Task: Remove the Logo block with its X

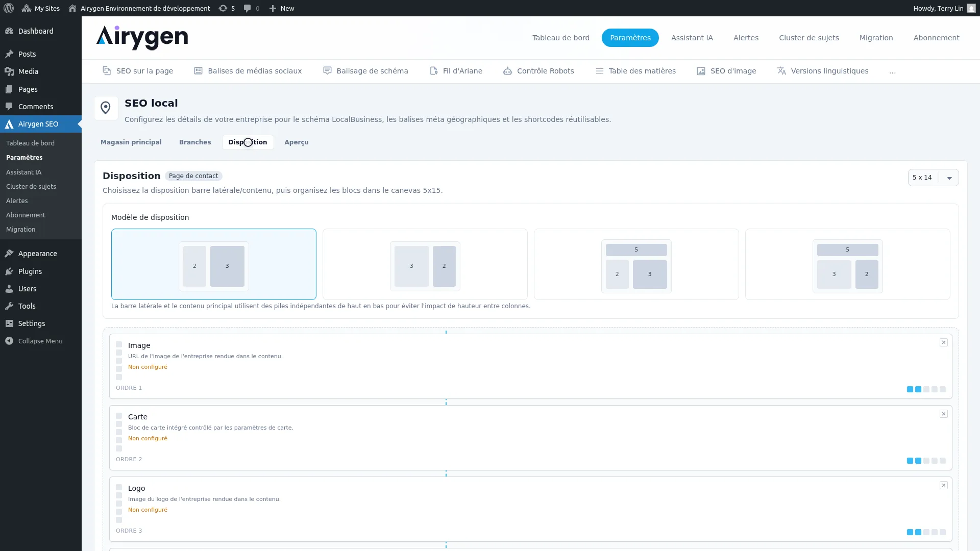Action: tap(944, 485)
